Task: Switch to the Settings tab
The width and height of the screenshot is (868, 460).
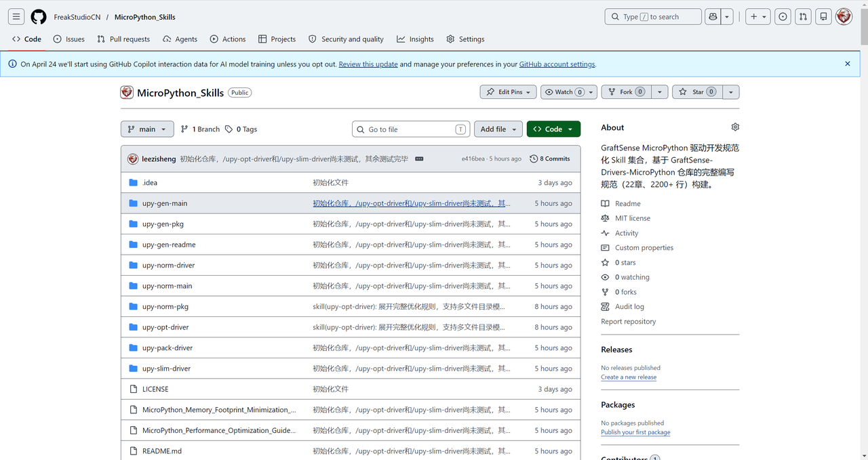Action: [x=465, y=39]
